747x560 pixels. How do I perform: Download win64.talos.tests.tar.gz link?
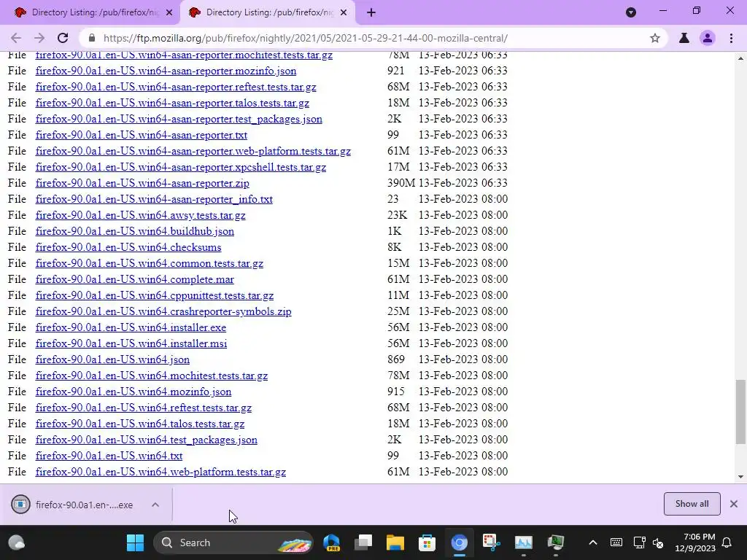click(139, 424)
